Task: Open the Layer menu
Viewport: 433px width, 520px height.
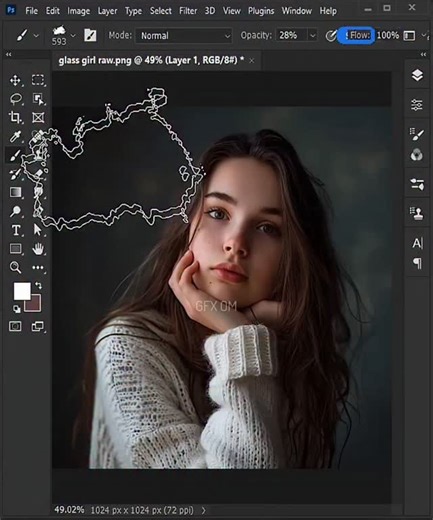Action: tap(107, 11)
